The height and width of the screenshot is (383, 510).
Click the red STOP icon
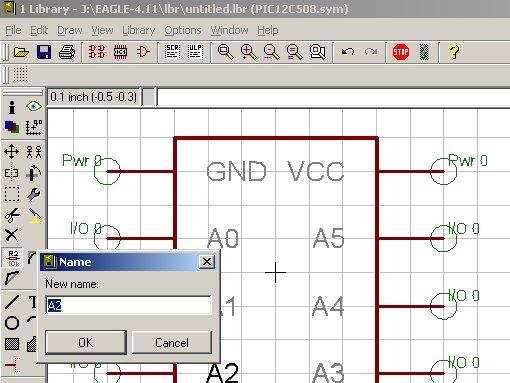pyautogui.click(x=401, y=52)
